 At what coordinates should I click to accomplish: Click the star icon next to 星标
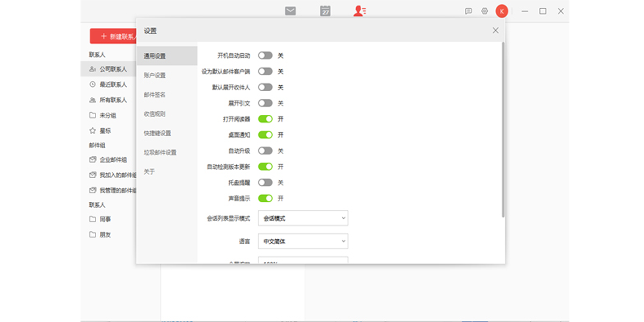coord(92,130)
